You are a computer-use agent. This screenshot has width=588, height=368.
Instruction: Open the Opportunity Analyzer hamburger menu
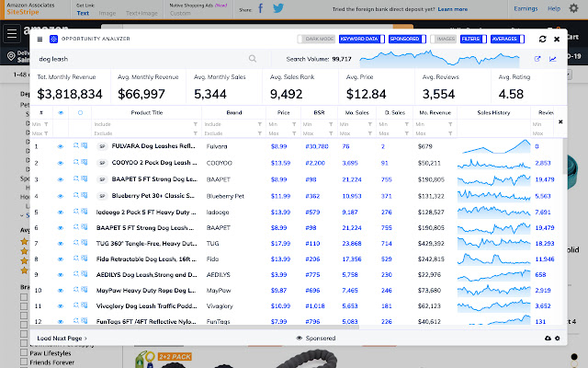pos(39,40)
